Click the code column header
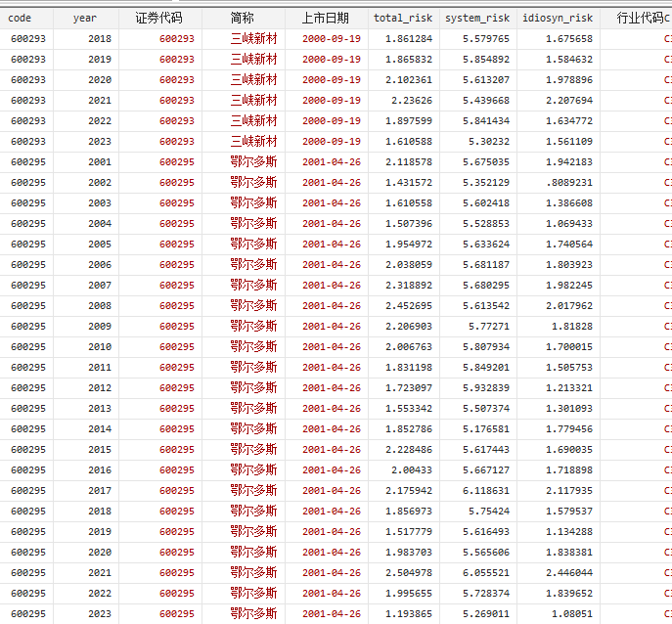 pos(20,18)
